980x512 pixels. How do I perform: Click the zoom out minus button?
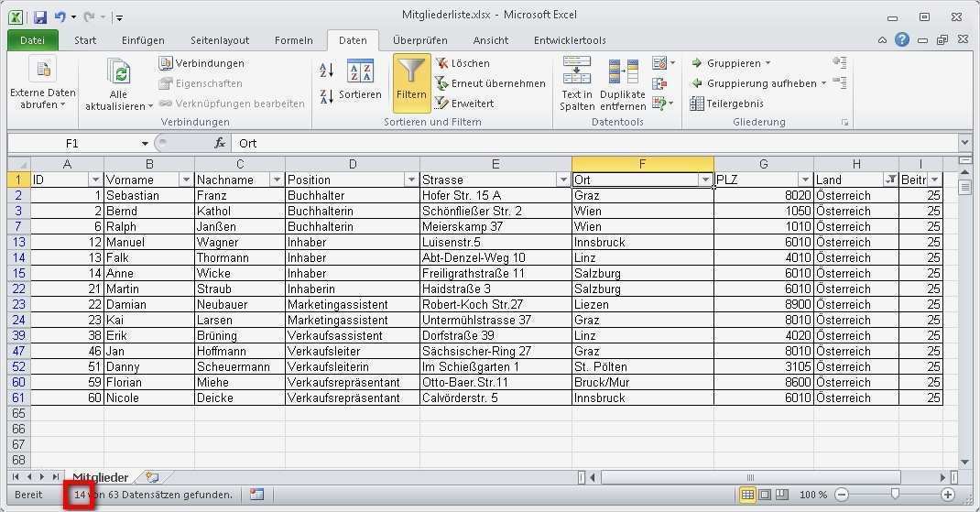pos(842,495)
